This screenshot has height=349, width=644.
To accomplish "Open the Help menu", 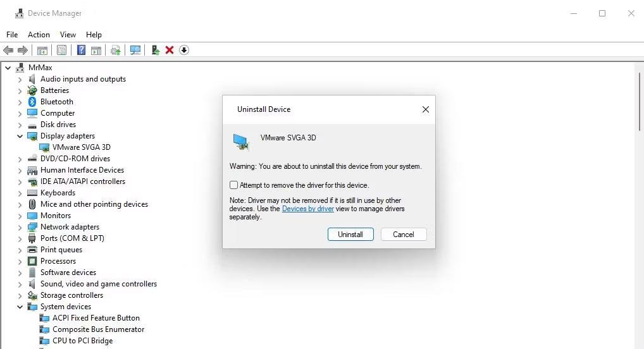I will (x=94, y=35).
